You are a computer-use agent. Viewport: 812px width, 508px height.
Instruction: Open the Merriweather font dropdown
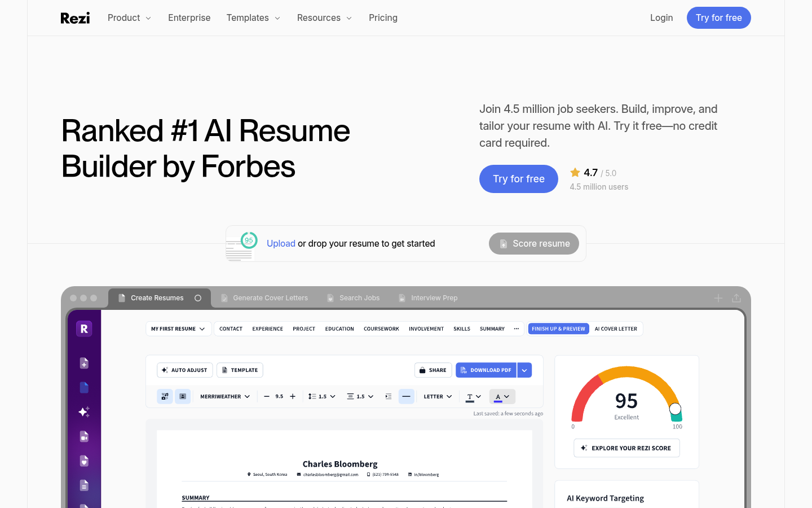[225, 397]
